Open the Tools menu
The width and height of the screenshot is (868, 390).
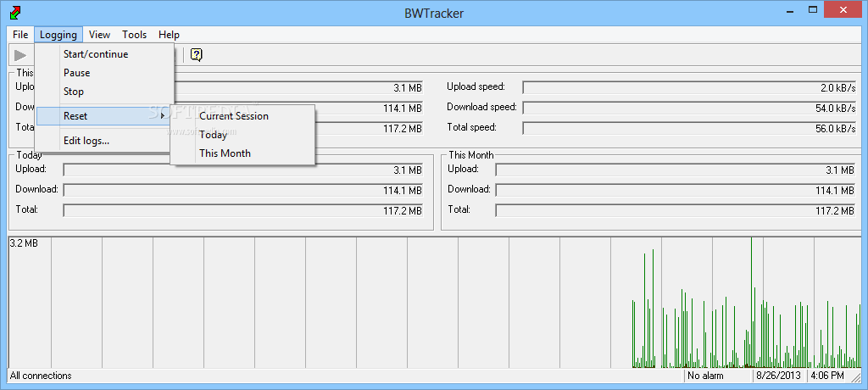(x=135, y=35)
